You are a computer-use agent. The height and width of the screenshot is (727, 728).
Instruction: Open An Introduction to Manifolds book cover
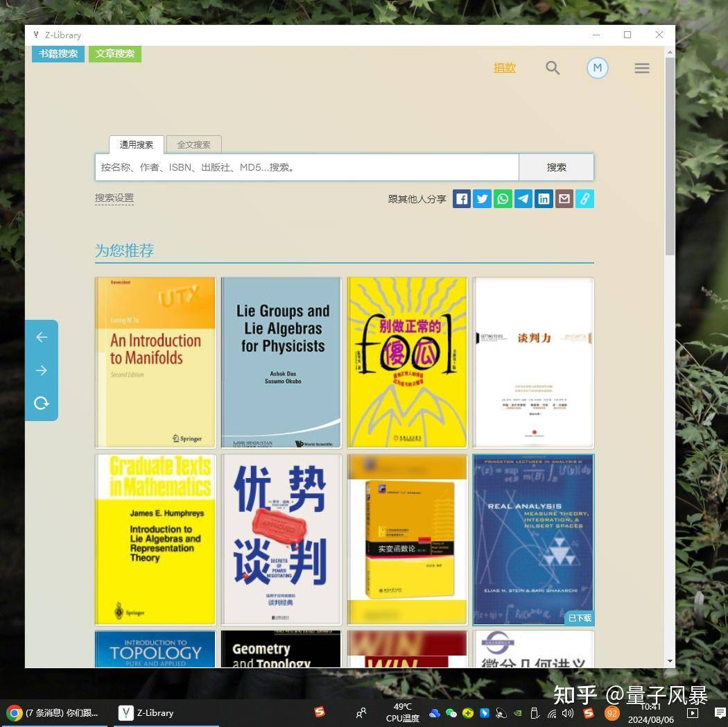155,362
